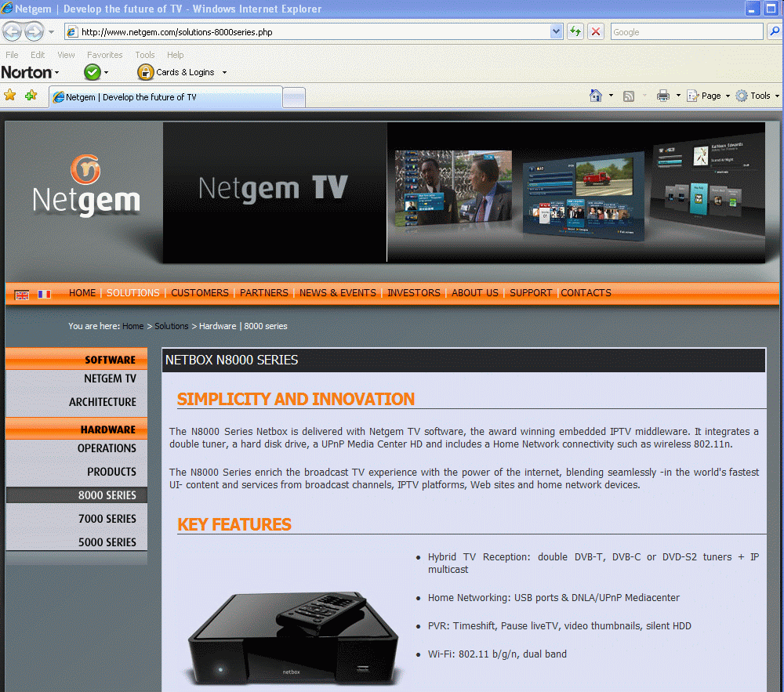Click the Print icon

pos(663,96)
